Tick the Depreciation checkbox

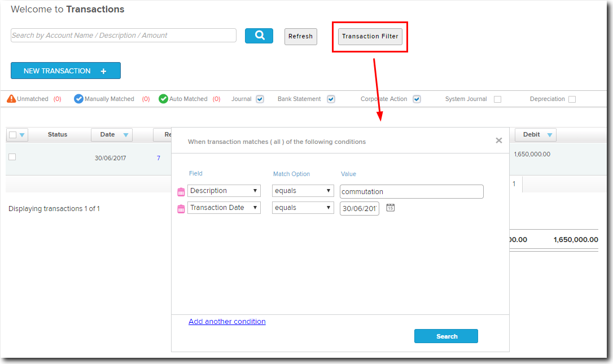(x=572, y=99)
